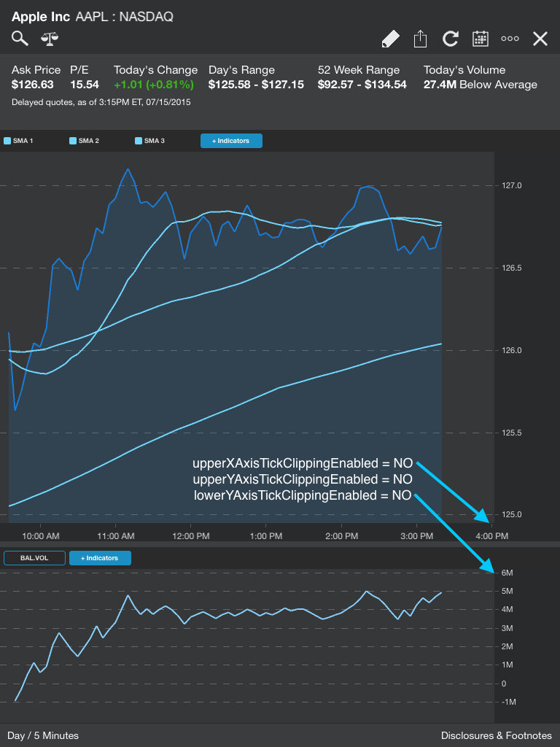Tap 52 Week Range $92.57 - $134.54
The height and width of the screenshot is (747, 560).
coord(362,85)
